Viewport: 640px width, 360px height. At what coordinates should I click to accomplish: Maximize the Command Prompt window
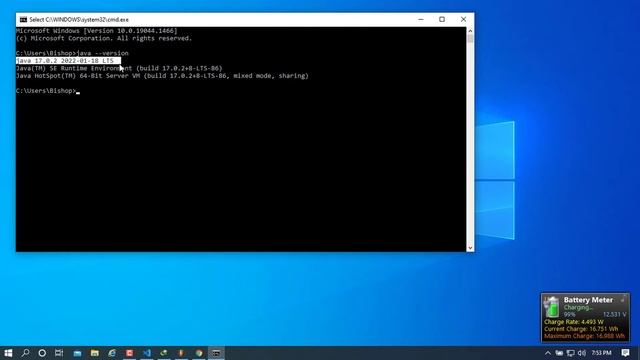click(x=442, y=20)
